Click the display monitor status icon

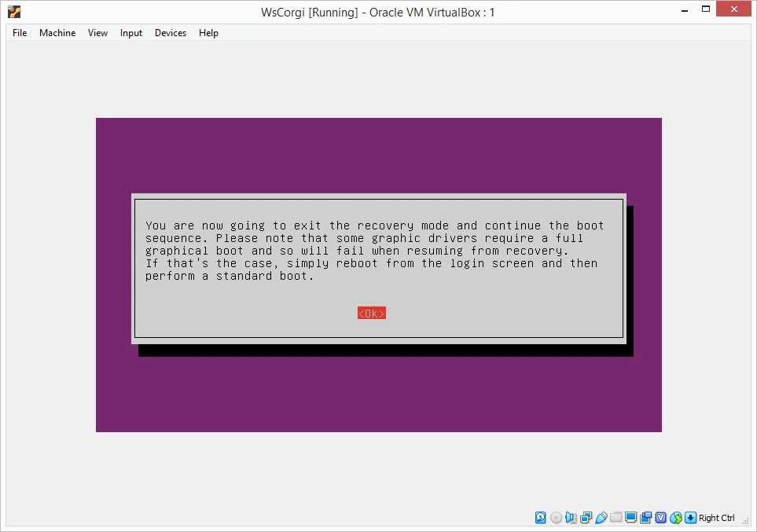(630, 518)
